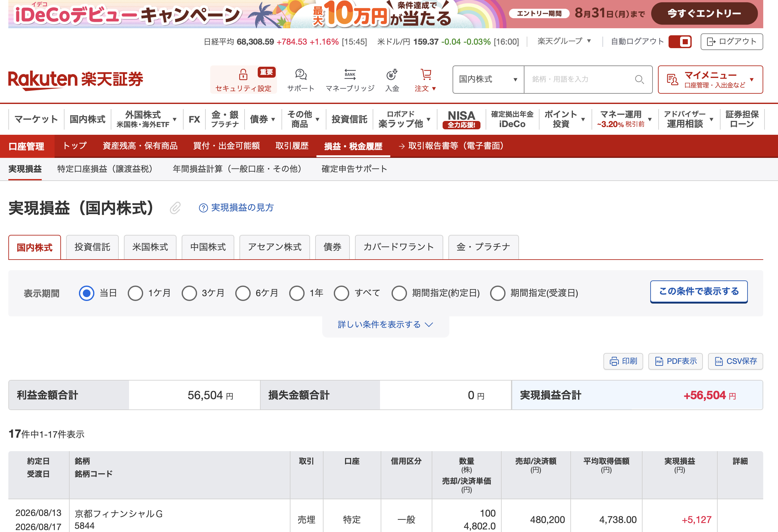
Task: Open the アドバイザー運用相談 dropdown
Action: (689, 119)
